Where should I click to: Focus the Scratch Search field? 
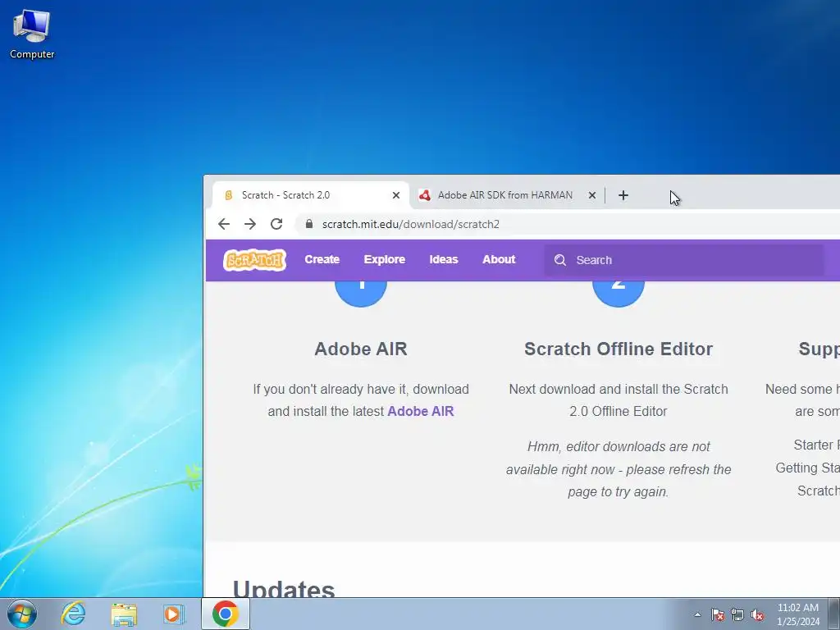coord(684,260)
